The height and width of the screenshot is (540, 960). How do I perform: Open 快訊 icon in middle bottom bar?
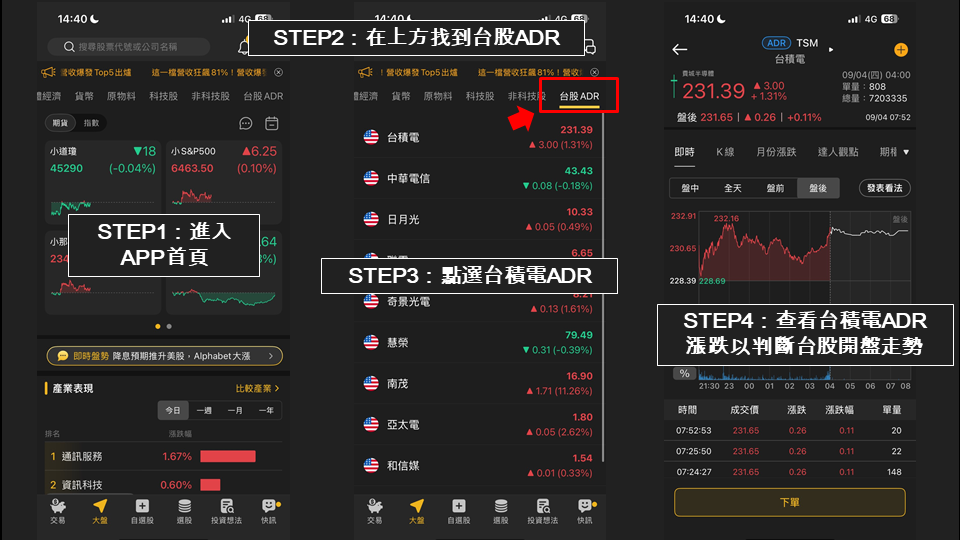[585, 511]
